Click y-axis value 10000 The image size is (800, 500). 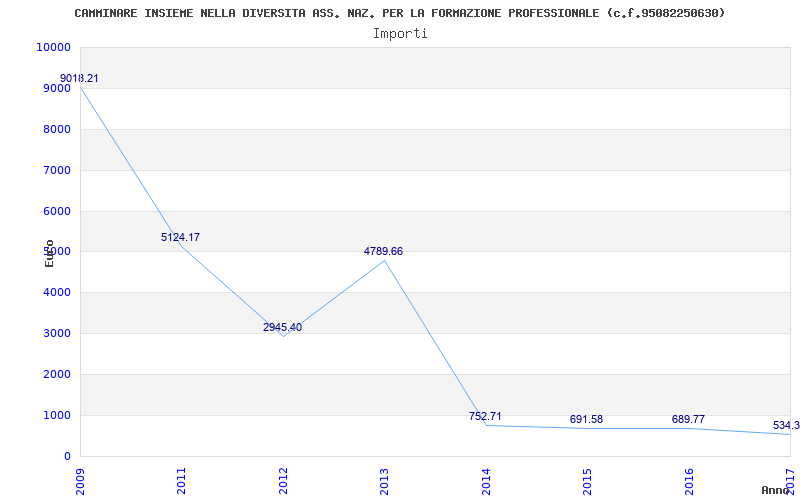(53, 47)
